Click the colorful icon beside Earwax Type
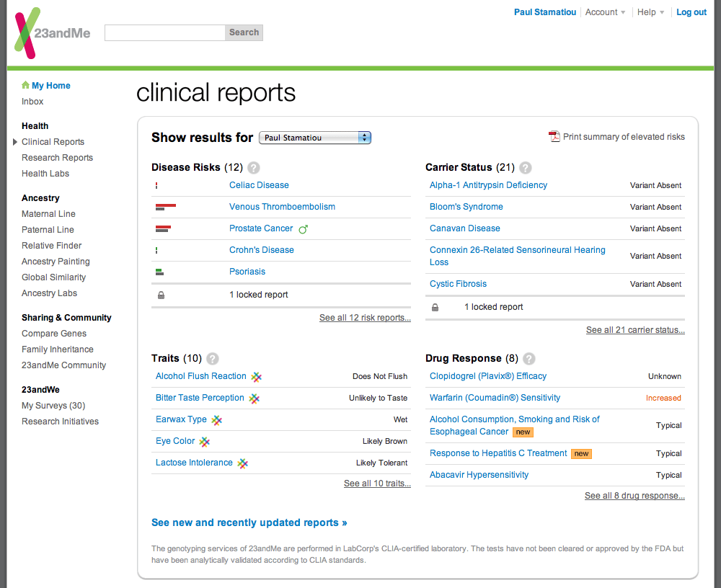721x588 pixels. point(217,420)
